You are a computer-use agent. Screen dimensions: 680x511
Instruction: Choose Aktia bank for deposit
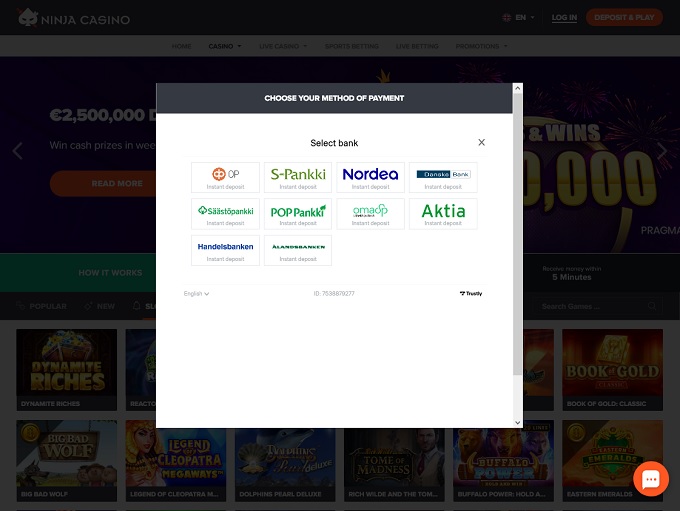[443, 213]
